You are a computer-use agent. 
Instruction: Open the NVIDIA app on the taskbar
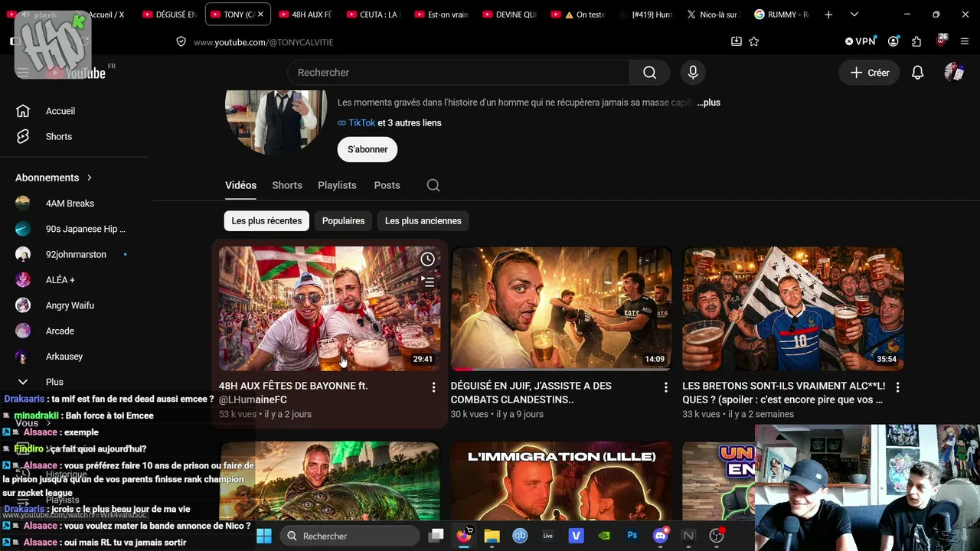[x=604, y=536]
